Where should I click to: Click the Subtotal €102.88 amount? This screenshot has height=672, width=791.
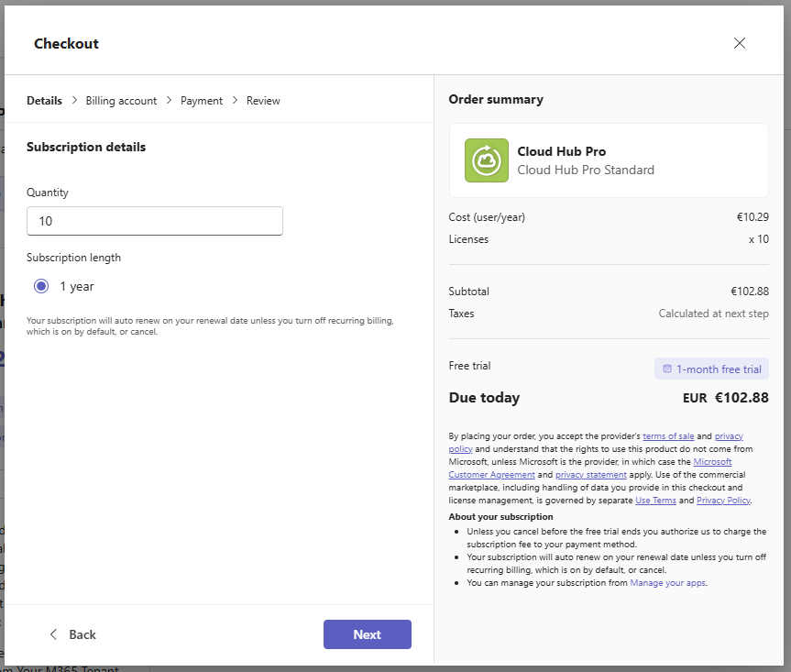(x=750, y=292)
